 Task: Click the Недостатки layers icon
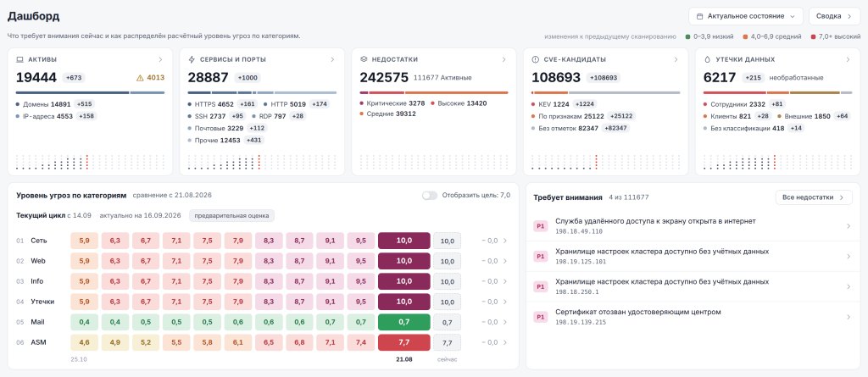364,59
